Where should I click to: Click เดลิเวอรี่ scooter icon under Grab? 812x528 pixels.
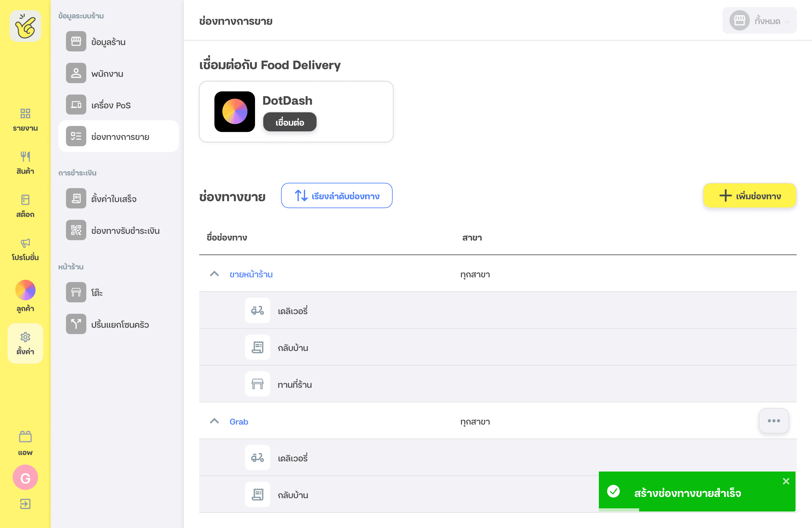pos(258,457)
